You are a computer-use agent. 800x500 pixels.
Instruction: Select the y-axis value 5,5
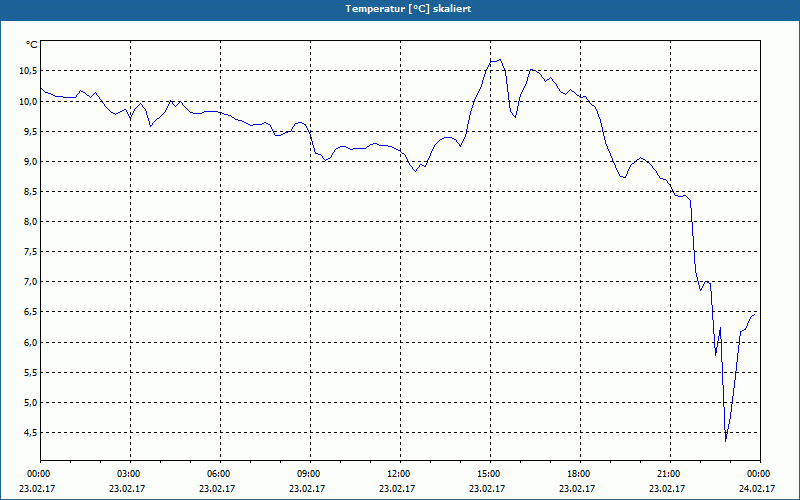[30, 372]
